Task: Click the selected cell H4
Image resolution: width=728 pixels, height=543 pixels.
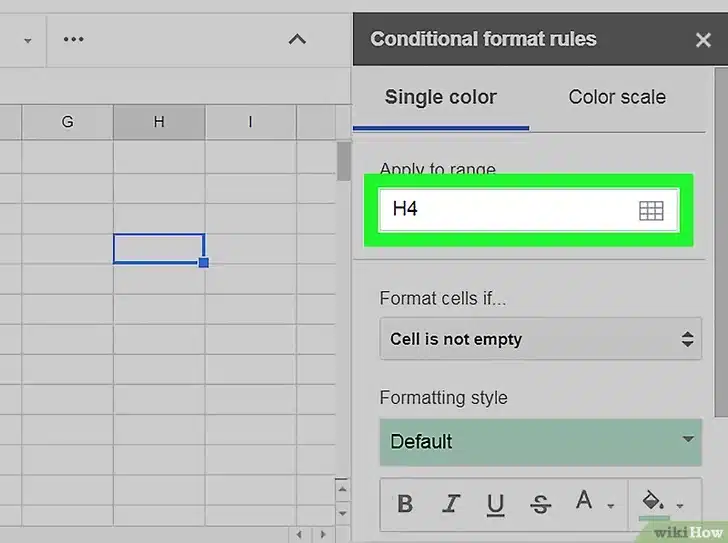Action: coord(159,249)
